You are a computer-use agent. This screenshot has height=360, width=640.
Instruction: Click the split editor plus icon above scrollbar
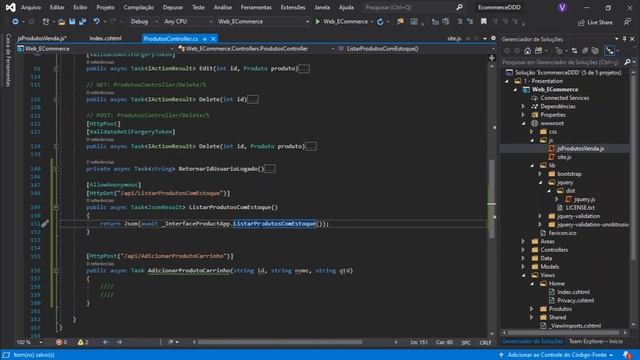492,58
